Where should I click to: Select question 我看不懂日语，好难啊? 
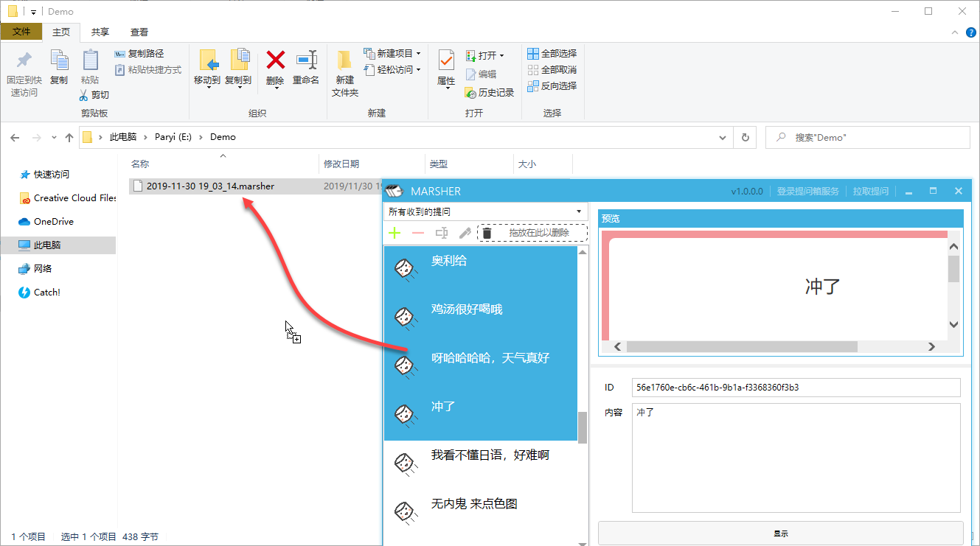point(481,465)
